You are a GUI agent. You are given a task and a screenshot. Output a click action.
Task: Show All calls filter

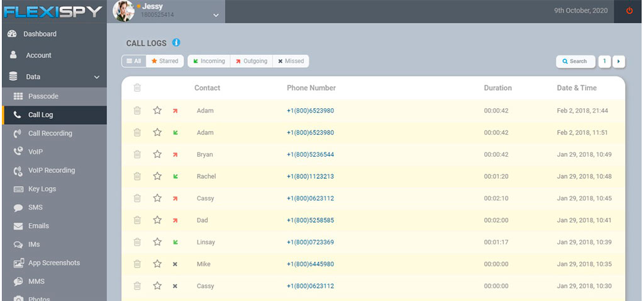tap(134, 61)
